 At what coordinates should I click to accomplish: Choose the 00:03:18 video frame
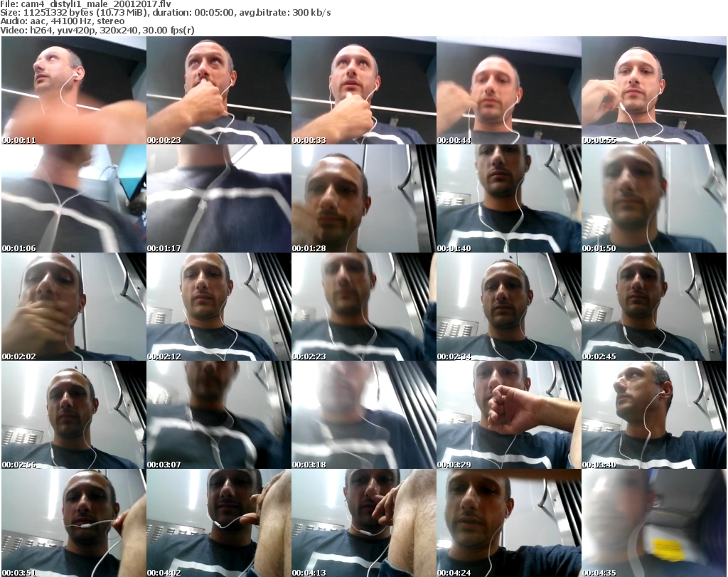click(x=363, y=415)
